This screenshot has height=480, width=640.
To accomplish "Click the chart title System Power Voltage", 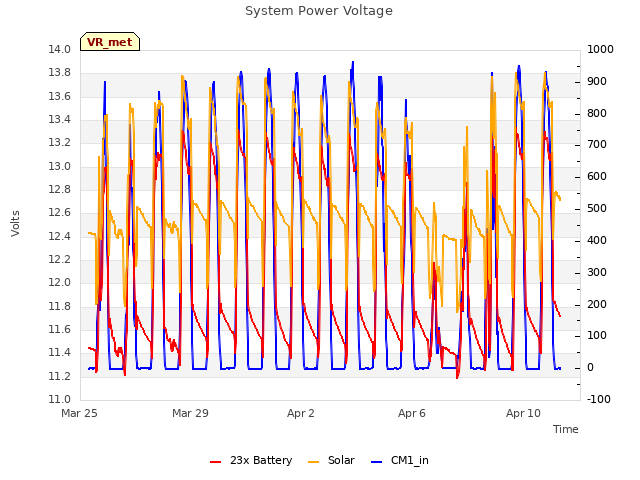I will [x=319, y=11].
